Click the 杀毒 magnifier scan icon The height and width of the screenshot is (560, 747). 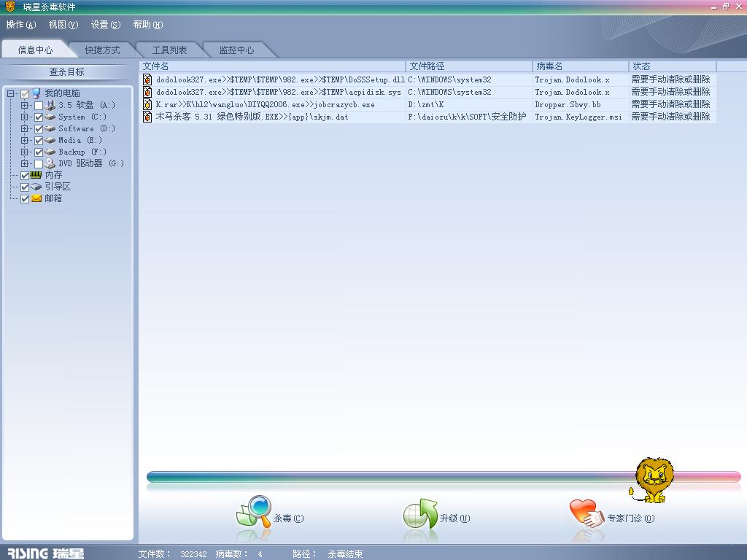pos(254,511)
